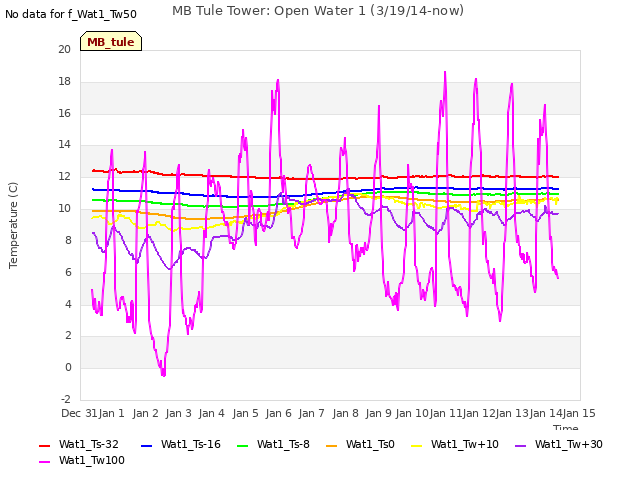Click the y-axis value 2
The image size is (640, 480).
[x=68, y=336]
